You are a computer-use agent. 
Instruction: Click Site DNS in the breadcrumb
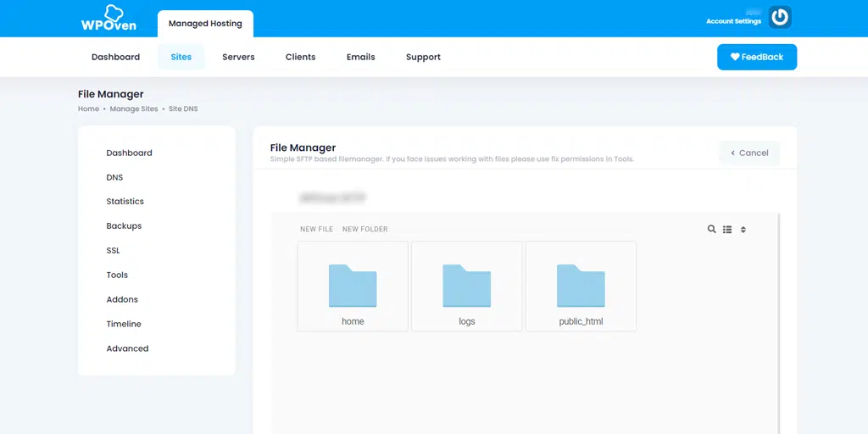click(183, 109)
